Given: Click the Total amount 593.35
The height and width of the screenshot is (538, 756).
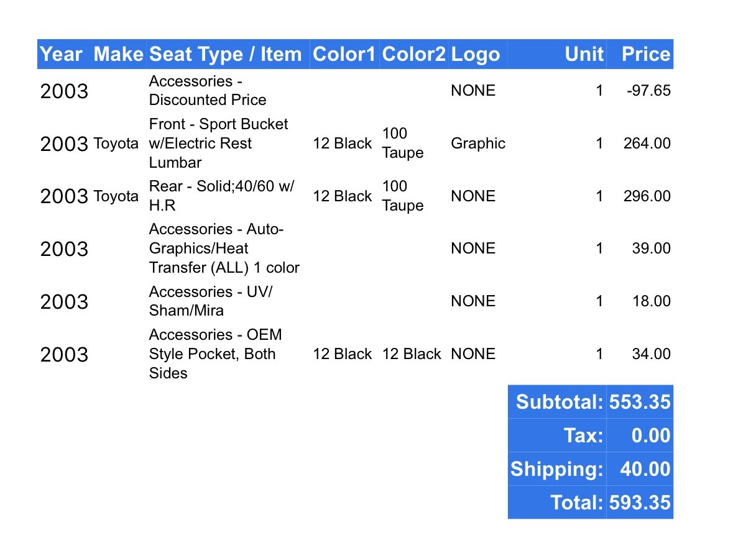Looking at the screenshot, I should pyautogui.click(x=640, y=503).
